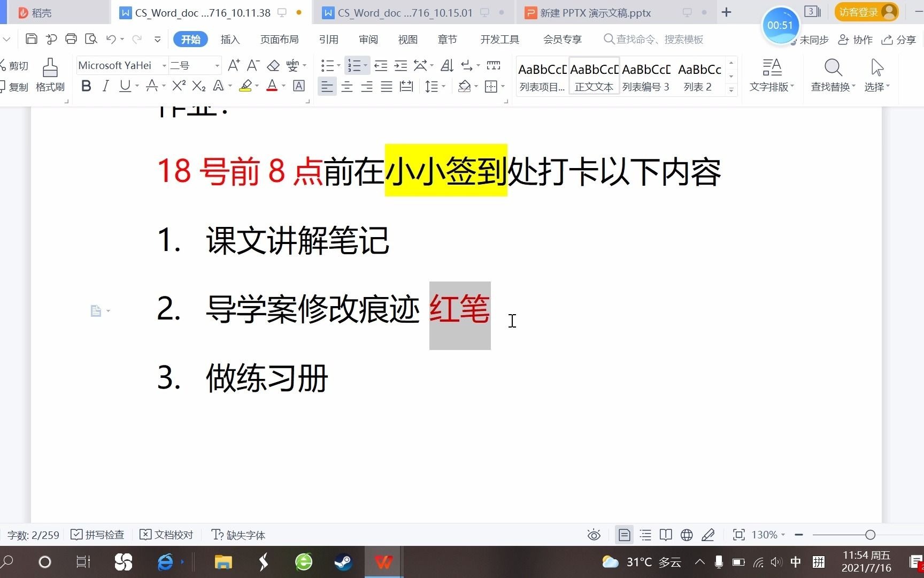Image resolution: width=924 pixels, height=578 pixels.
Task: Apply red font color
Action: pos(272,86)
